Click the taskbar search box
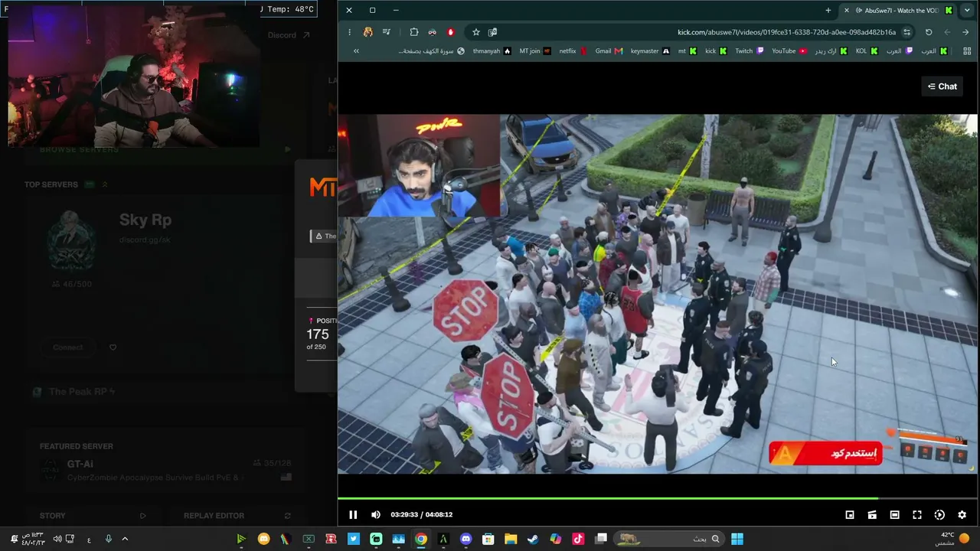This screenshot has width=980, height=551. [x=670, y=539]
